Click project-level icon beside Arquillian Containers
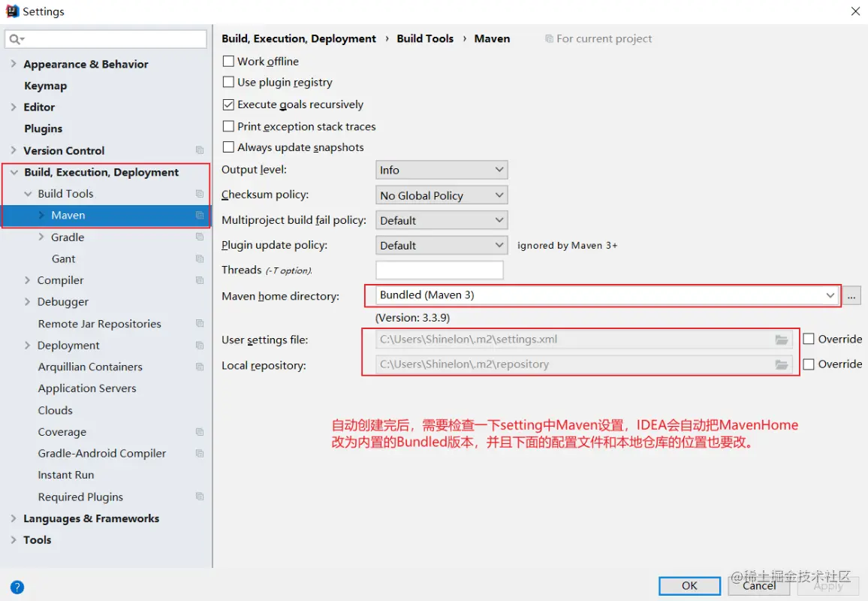This screenshot has width=868, height=601. tap(200, 367)
